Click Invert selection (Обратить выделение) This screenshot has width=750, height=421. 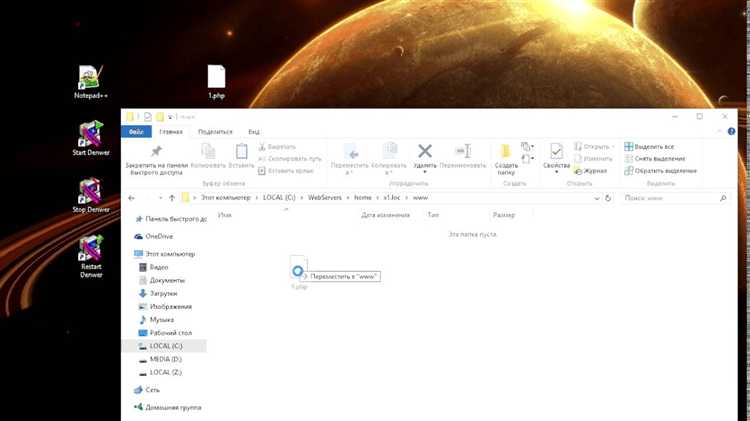coord(661,171)
